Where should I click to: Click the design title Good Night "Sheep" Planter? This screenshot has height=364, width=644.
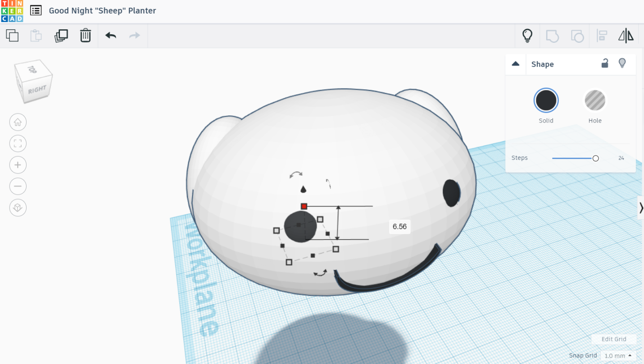pos(103,10)
